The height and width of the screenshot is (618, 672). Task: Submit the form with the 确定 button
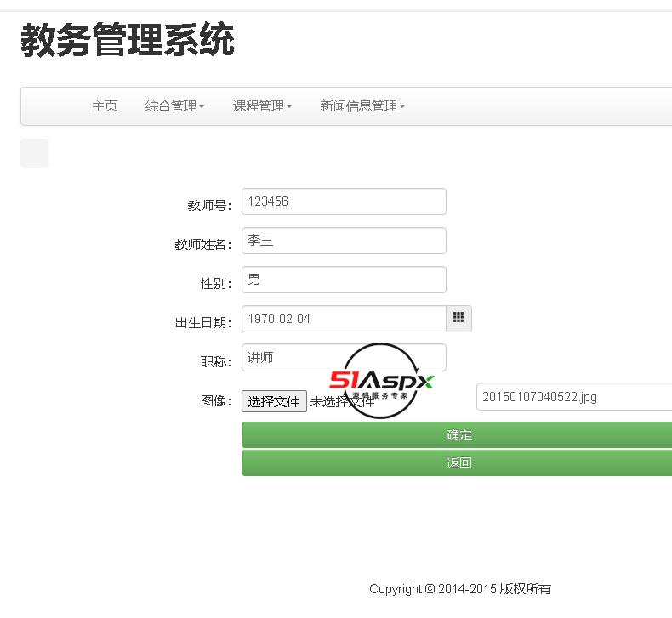coord(457,434)
